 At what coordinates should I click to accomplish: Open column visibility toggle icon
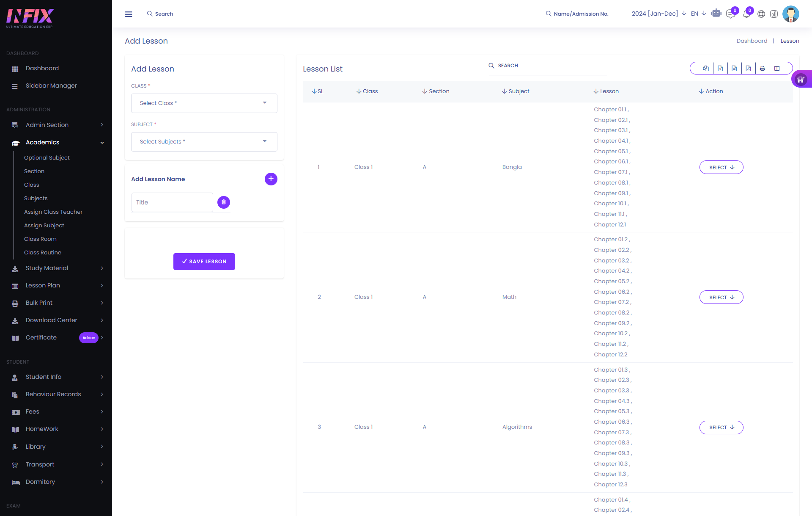tap(777, 68)
